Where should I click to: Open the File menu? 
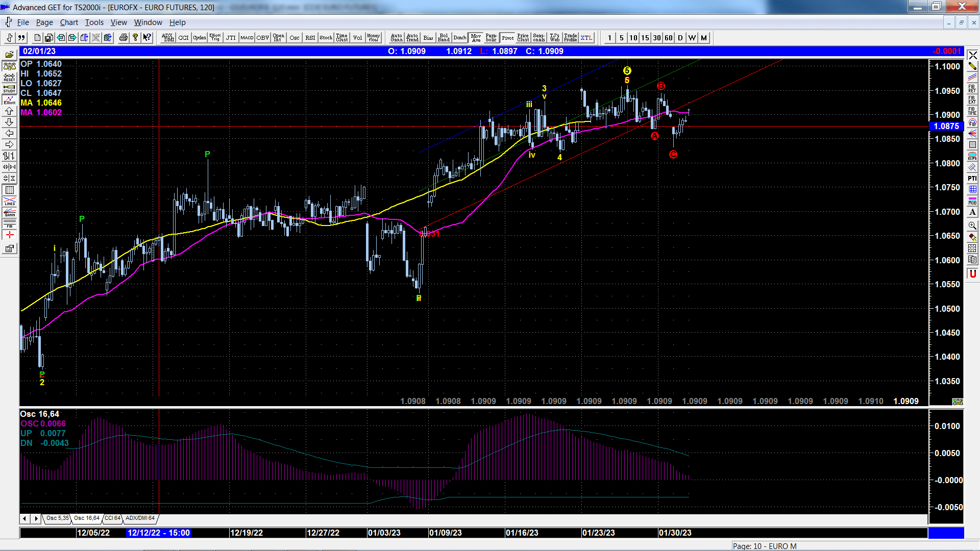coord(23,22)
